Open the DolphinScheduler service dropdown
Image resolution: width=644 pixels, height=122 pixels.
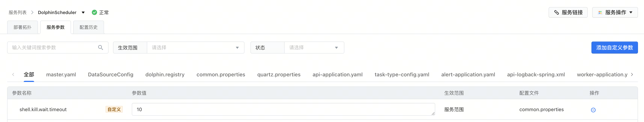click(x=83, y=13)
